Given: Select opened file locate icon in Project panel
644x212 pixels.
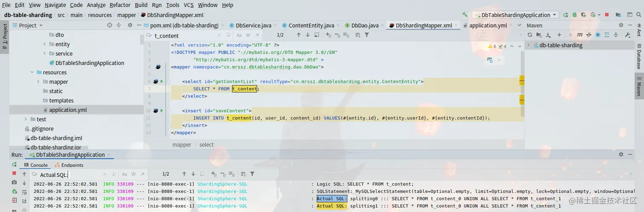Looking at the screenshot, I should (109, 25).
